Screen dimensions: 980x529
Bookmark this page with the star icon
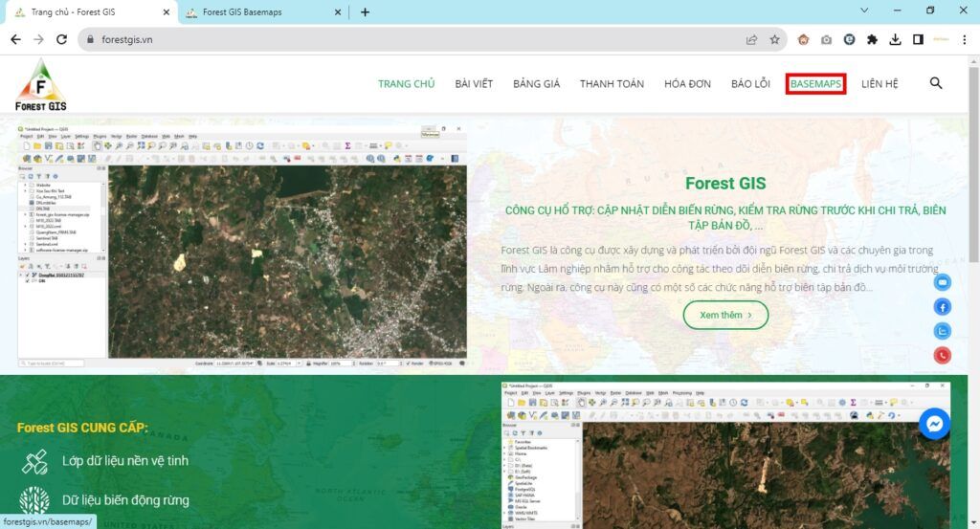(774, 39)
